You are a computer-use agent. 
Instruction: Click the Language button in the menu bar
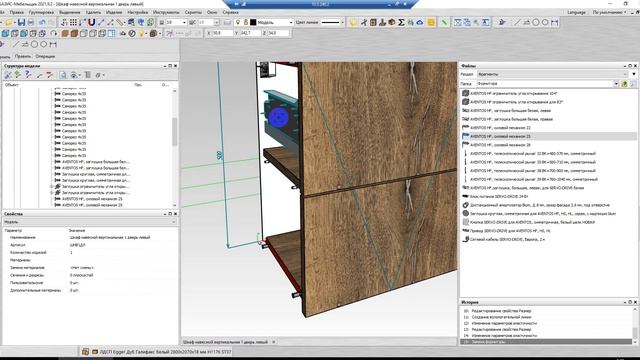point(576,12)
